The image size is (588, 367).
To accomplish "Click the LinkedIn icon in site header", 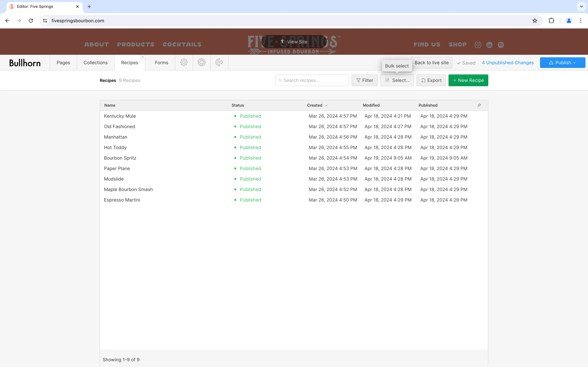I will 489,45.
